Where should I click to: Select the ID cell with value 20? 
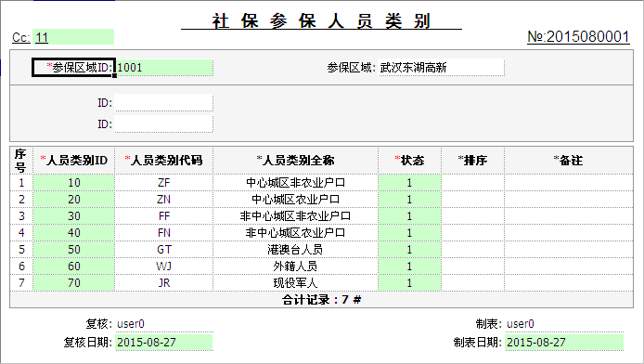[74, 200]
